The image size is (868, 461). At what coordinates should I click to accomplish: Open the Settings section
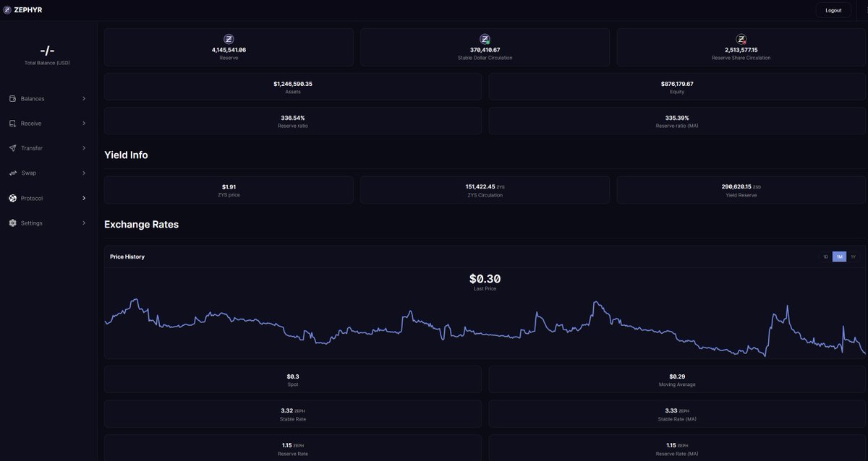coord(48,223)
